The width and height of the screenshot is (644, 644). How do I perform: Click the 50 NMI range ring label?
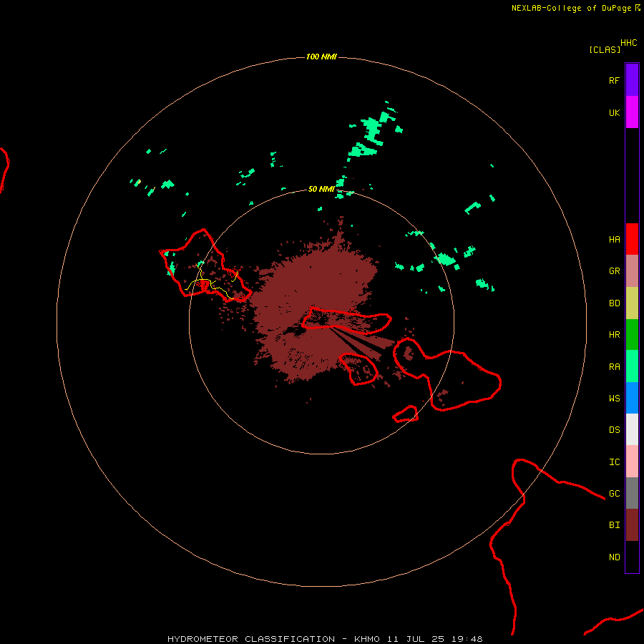321,189
